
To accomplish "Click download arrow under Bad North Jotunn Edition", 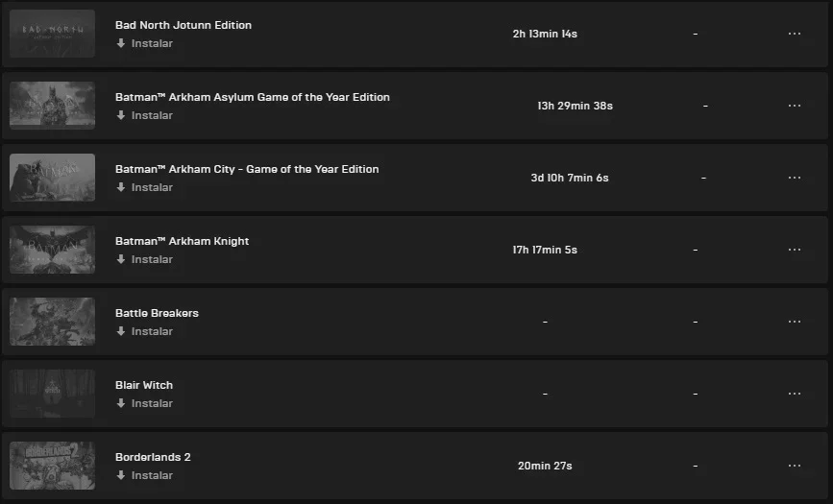I will pos(121,43).
